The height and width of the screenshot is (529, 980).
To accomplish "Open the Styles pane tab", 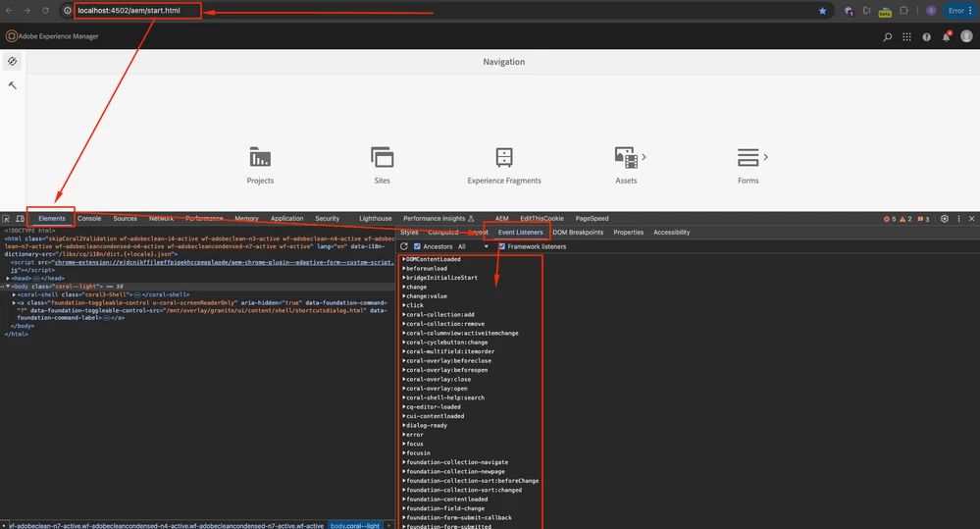I will pyautogui.click(x=409, y=232).
